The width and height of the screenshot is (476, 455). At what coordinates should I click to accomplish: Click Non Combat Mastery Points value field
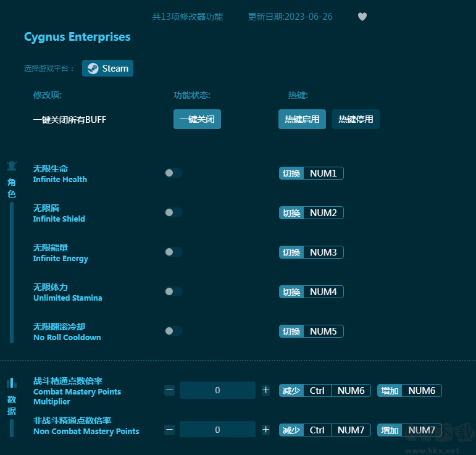pyautogui.click(x=217, y=429)
